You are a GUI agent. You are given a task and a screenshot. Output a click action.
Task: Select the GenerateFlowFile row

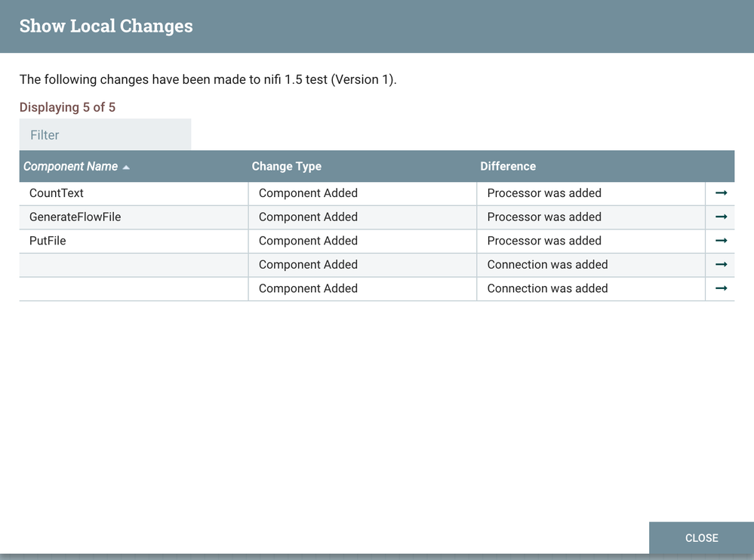[x=132, y=217]
